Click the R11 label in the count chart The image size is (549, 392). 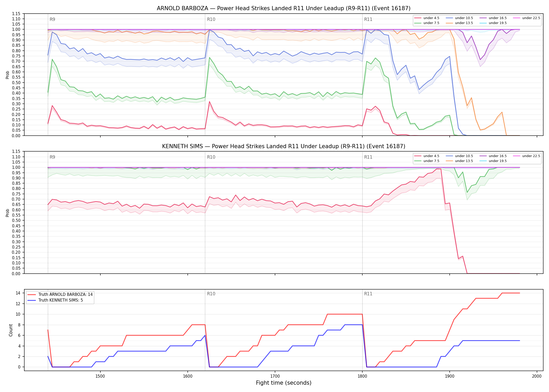[x=368, y=294]
